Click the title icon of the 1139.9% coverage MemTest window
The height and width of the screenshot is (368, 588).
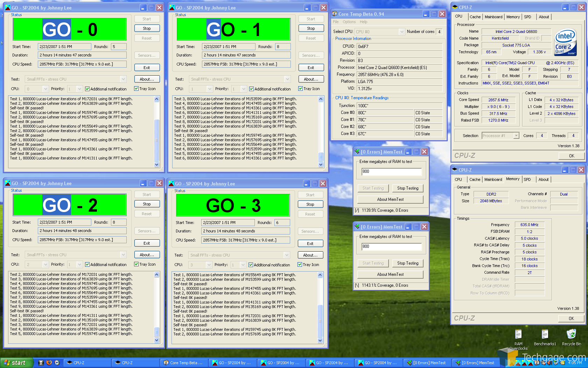click(357, 152)
